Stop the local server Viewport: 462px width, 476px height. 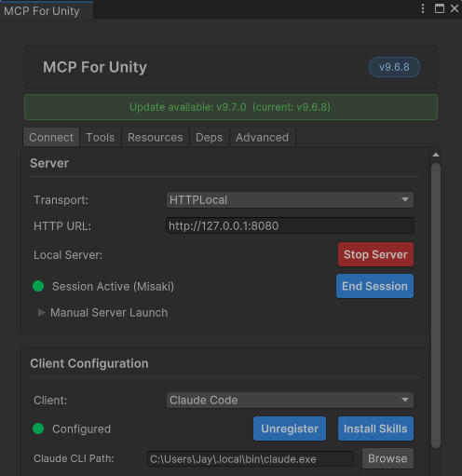pos(375,254)
